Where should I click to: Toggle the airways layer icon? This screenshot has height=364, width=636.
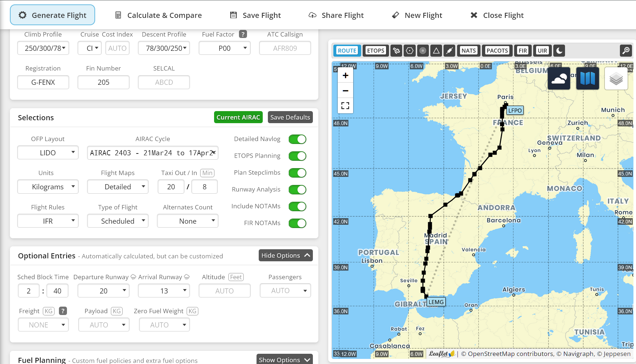[449, 50]
